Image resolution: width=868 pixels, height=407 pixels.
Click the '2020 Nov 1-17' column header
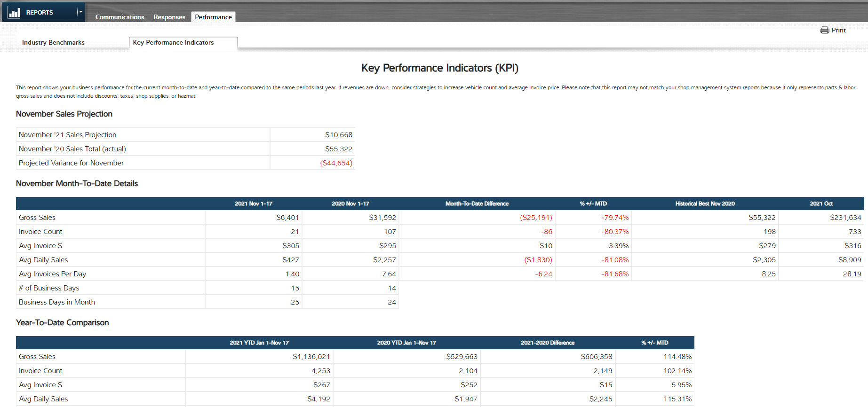[x=350, y=203]
